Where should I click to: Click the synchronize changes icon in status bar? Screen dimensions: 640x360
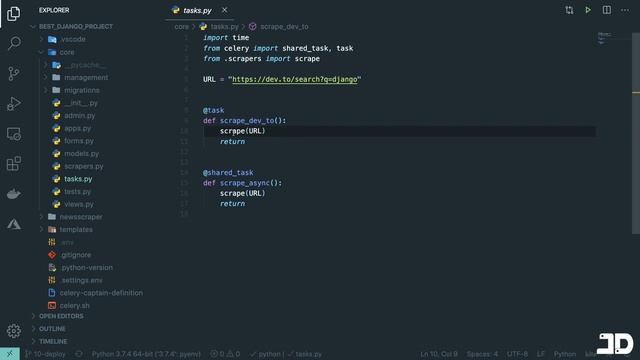click(78, 354)
